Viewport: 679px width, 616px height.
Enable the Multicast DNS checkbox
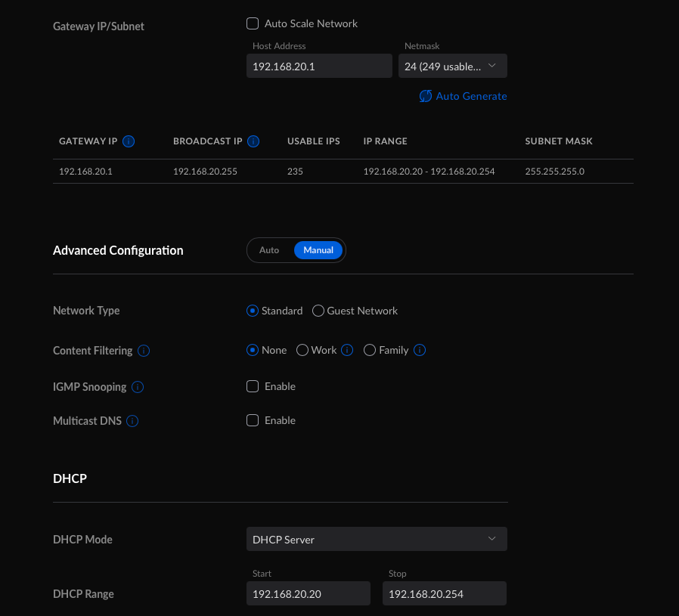[x=253, y=420]
